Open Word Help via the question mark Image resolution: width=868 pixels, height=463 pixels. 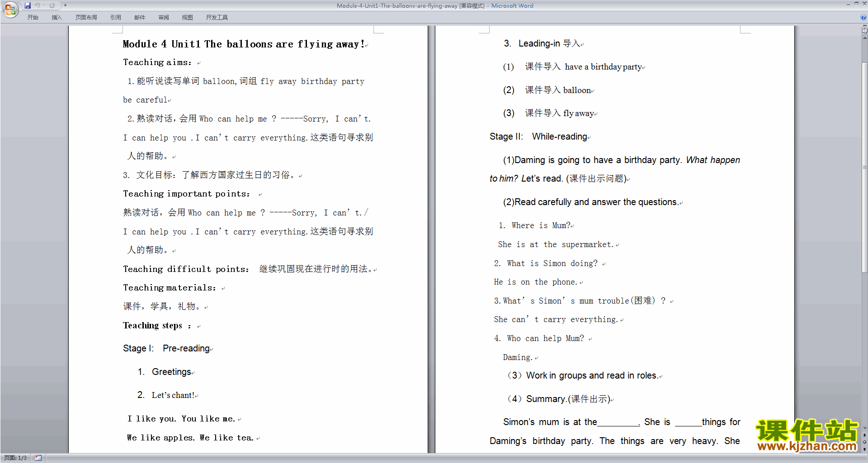tap(863, 18)
